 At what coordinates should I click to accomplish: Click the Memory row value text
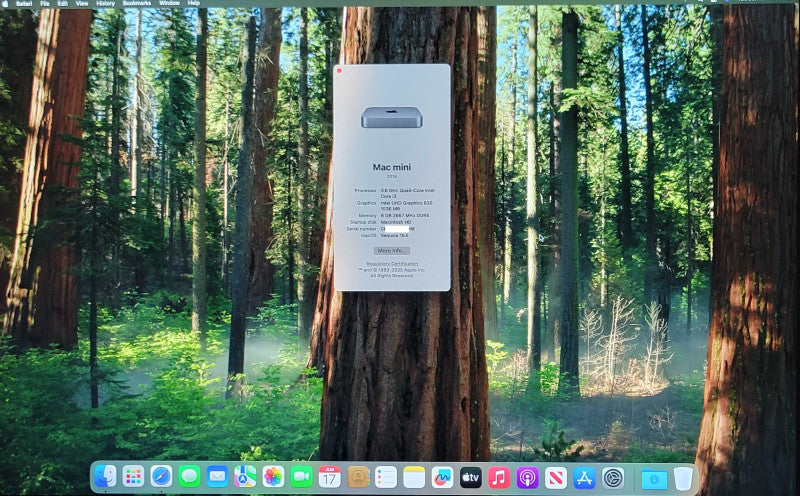[x=405, y=215]
